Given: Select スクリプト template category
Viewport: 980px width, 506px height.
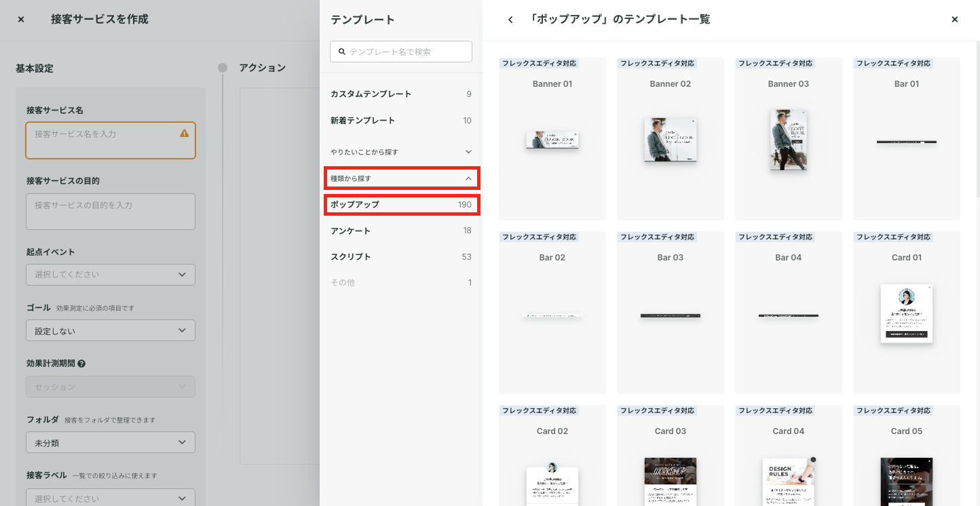Looking at the screenshot, I should point(401,257).
